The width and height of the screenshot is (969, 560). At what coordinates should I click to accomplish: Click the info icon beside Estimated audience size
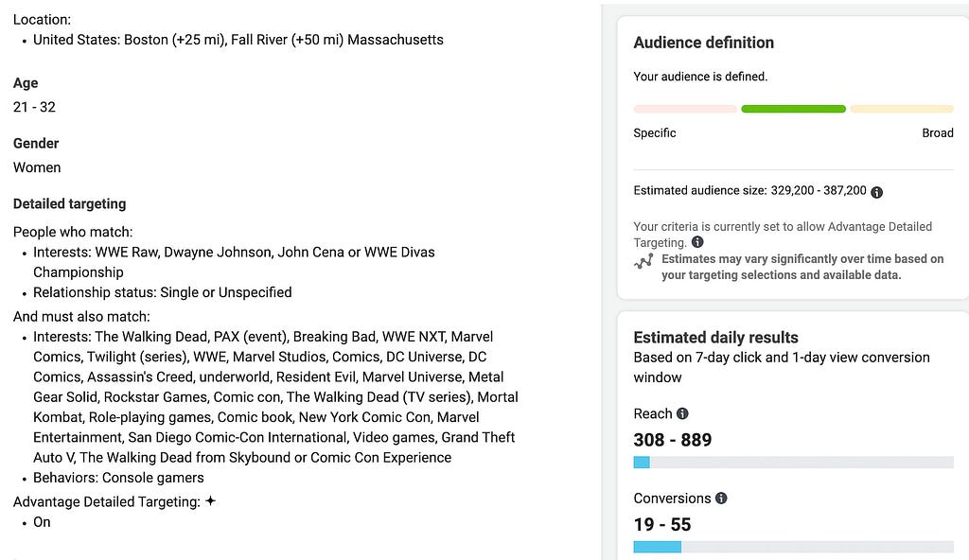point(876,192)
